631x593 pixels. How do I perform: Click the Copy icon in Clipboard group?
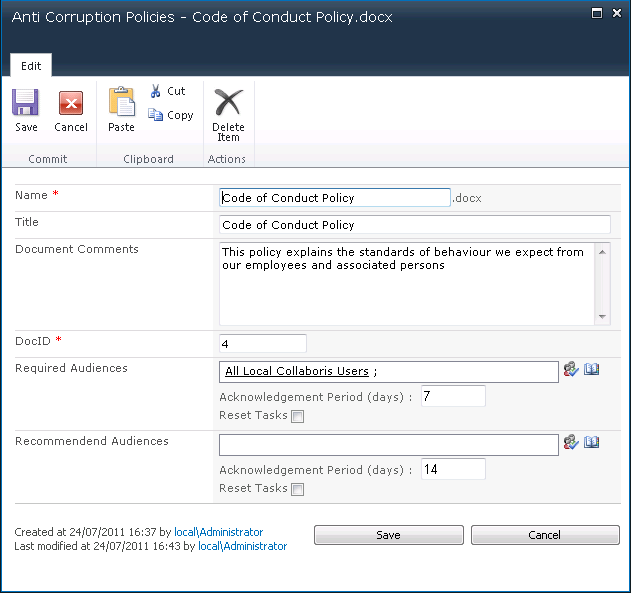pyautogui.click(x=156, y=115)
